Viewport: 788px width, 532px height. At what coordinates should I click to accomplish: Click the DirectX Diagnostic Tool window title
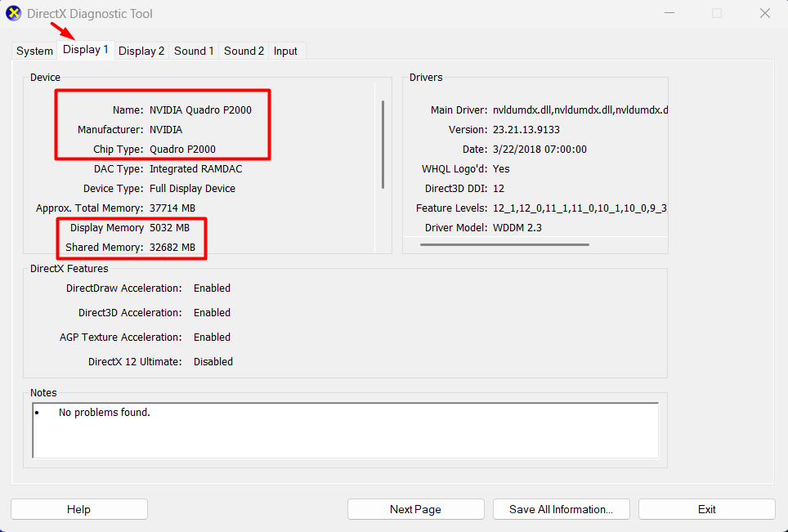[89, 14]
